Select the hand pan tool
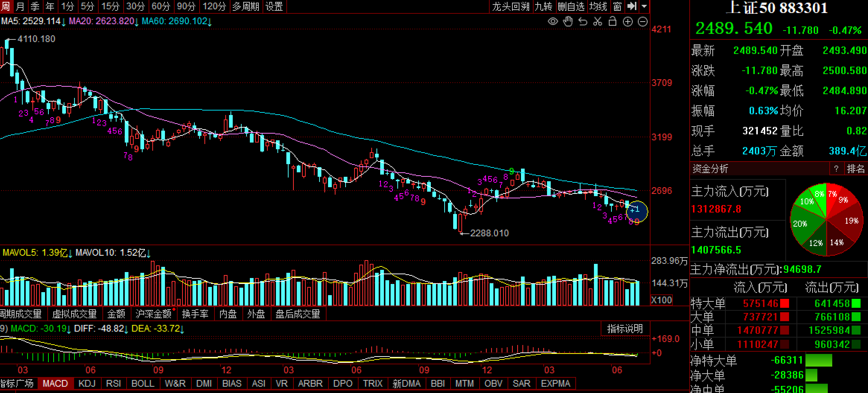Image resolution: width=868 pixels, height=393 pixels. (x=568, y=22)
